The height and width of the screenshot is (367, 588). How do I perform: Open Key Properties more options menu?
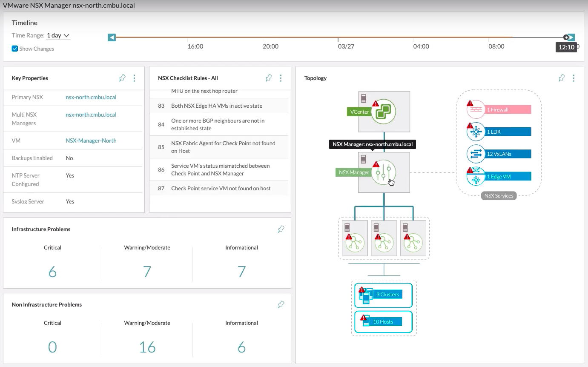click(x=135, y=78)
